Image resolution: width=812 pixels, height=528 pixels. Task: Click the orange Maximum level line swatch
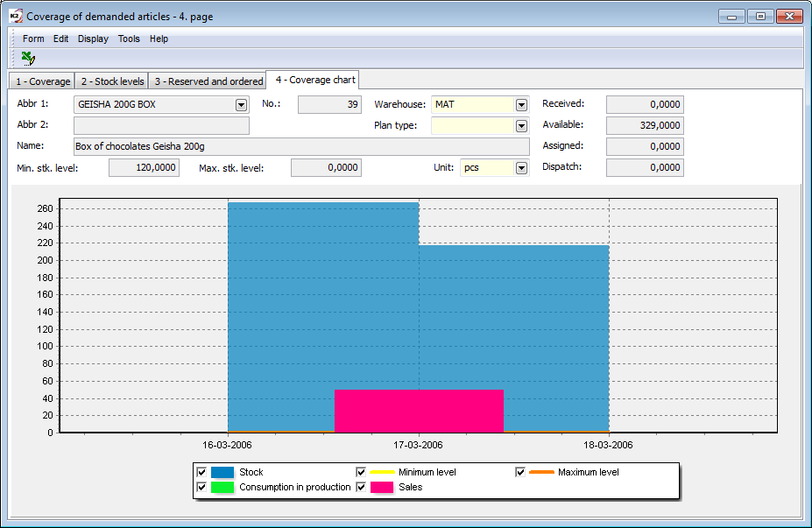click(541, 472)
